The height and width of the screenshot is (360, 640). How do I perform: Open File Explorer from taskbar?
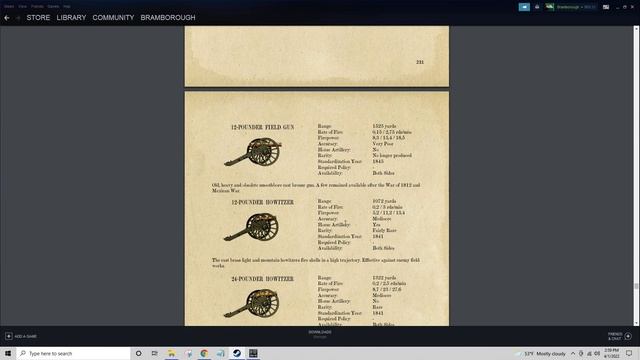click(171, 353)
